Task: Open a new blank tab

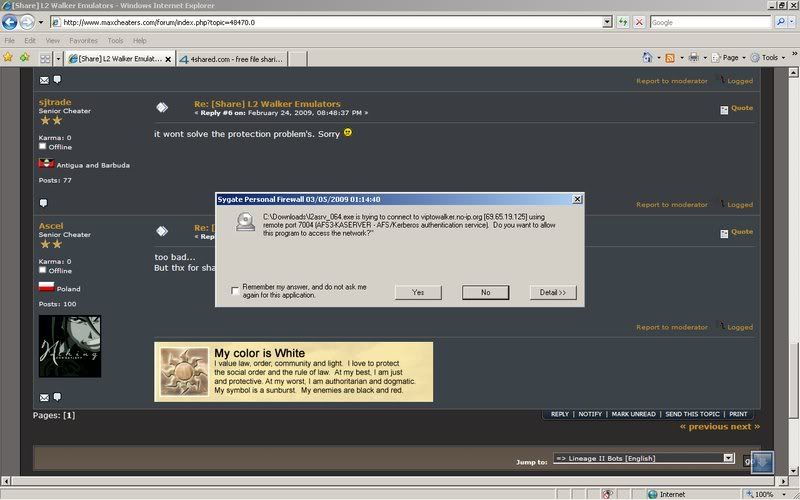Action: (x=298, y=59)
